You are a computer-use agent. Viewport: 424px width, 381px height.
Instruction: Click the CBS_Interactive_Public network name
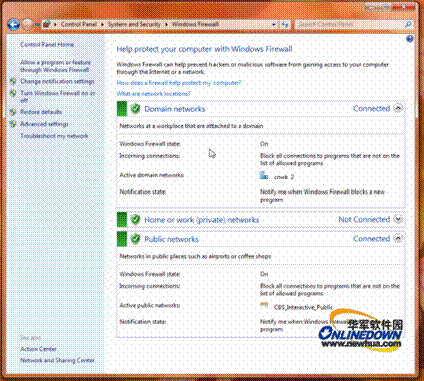click(x=303, y=307)
